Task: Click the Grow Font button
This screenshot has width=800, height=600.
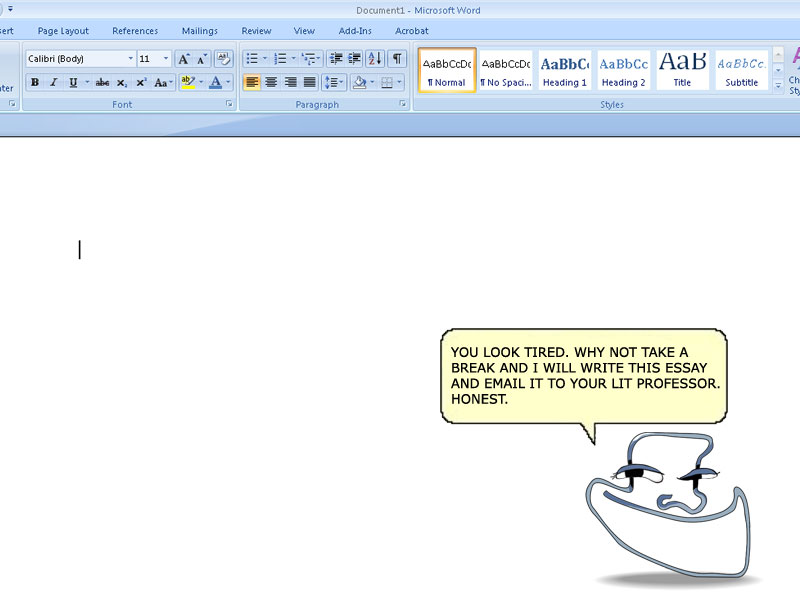Action: click(x=184, y=59)
